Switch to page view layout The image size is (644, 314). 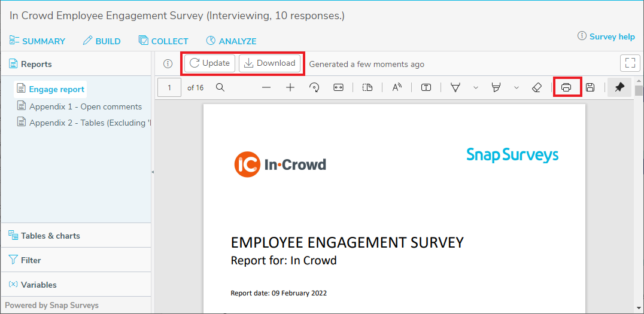[x=367, y=87]
